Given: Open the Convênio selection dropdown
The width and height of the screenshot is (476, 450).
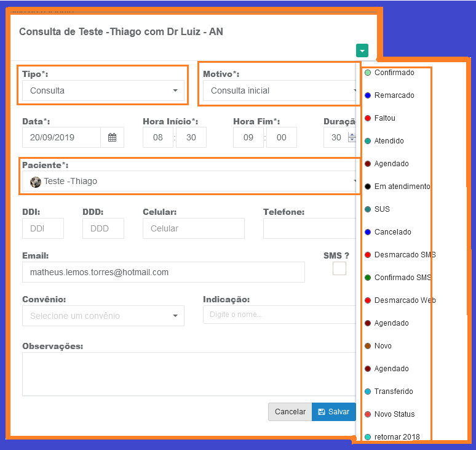Looking at the screenshot, I should 103,316.
